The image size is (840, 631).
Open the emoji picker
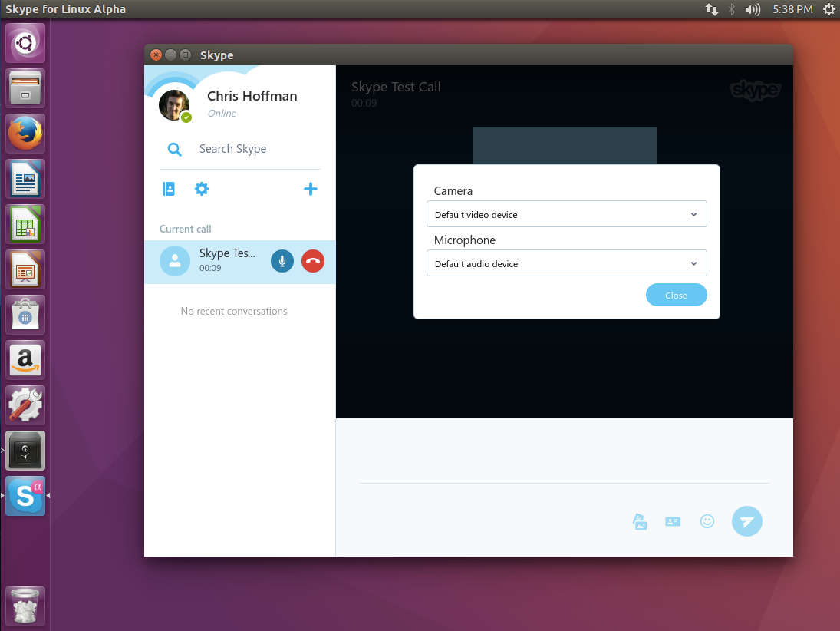[x=707, y=521]
